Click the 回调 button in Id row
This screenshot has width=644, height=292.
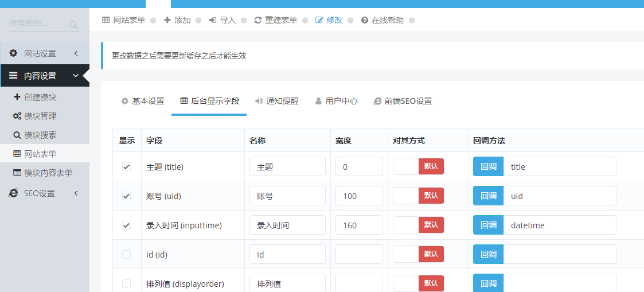(x=489, y=254)
